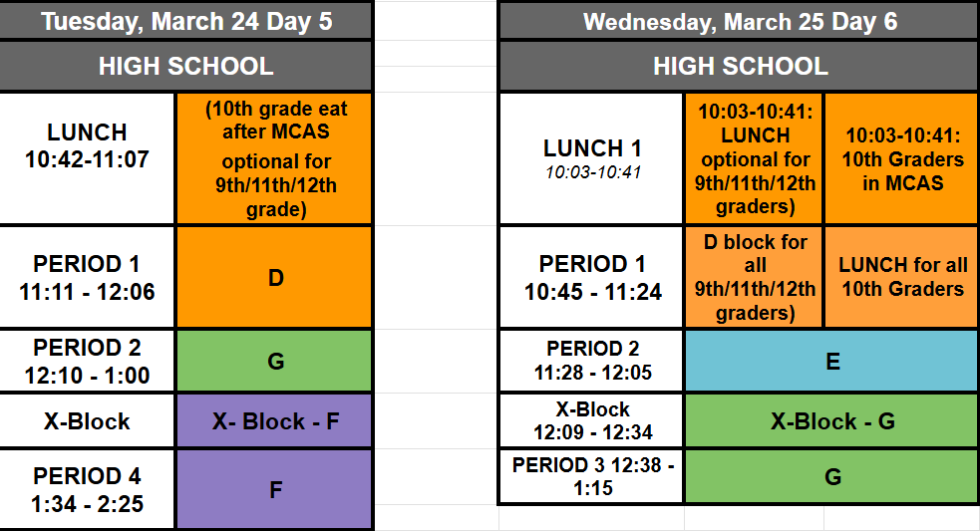This screenshot has height=531, width=980.
Task: Select HIGH SCHOOL cell under Wednesday header
Action: 739,67
